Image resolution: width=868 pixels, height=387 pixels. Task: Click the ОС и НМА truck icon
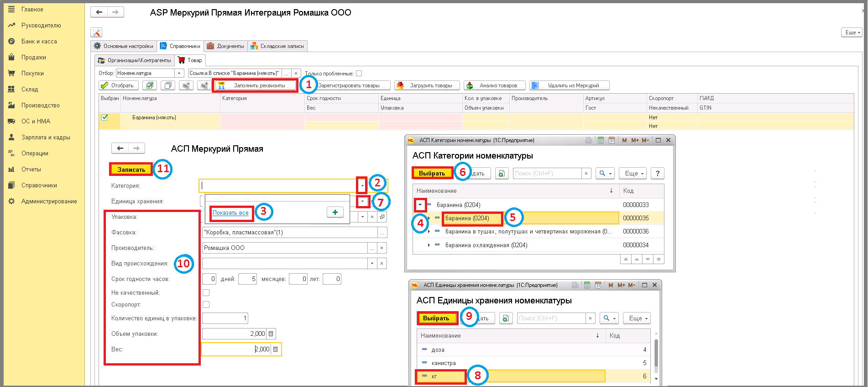pyautogui.click(x=11, y=121)
